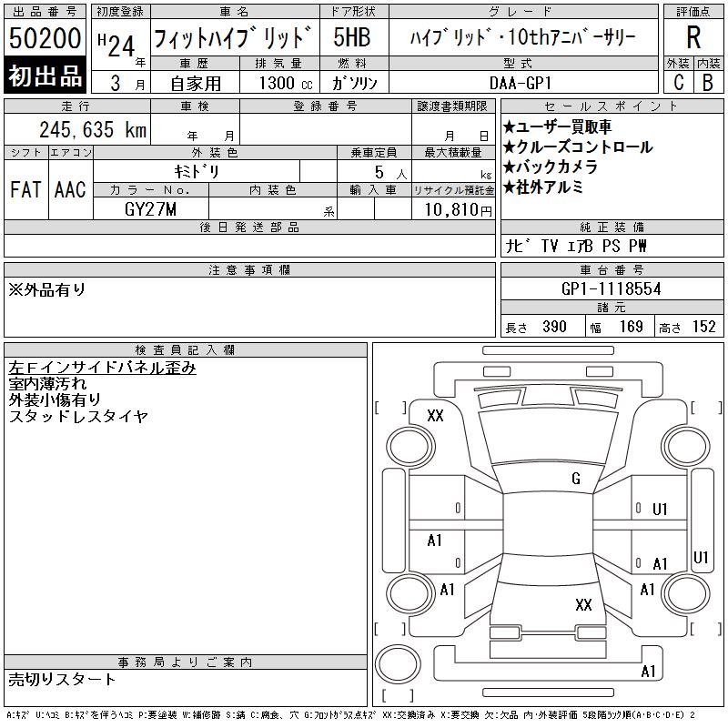Select the displacement value 1300 cc
This screenshot has width=728, height=728.
point(285,84)
